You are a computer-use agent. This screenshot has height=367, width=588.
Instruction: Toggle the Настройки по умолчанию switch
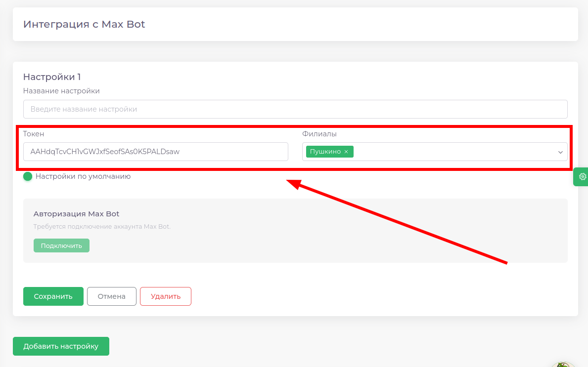coord(28,176)
